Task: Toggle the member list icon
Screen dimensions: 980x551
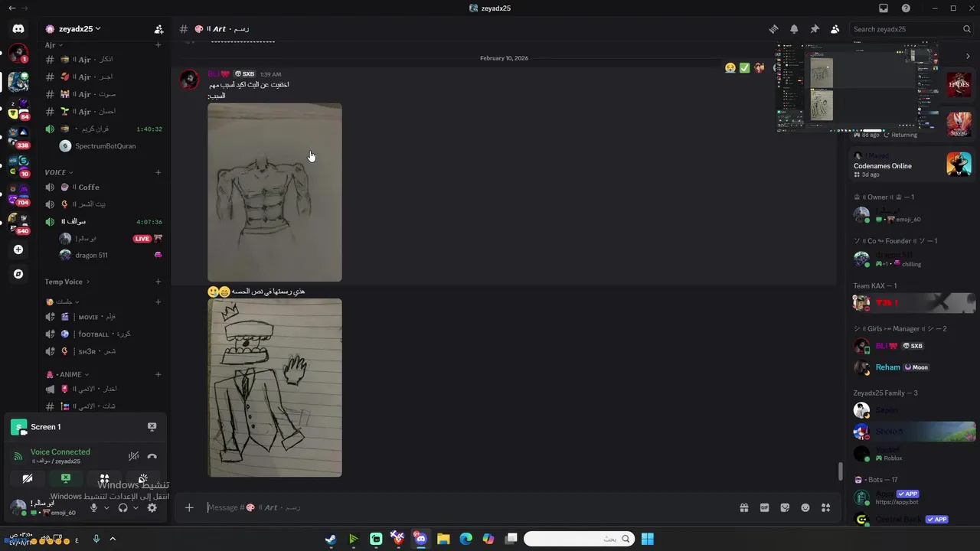Action: 835,29
